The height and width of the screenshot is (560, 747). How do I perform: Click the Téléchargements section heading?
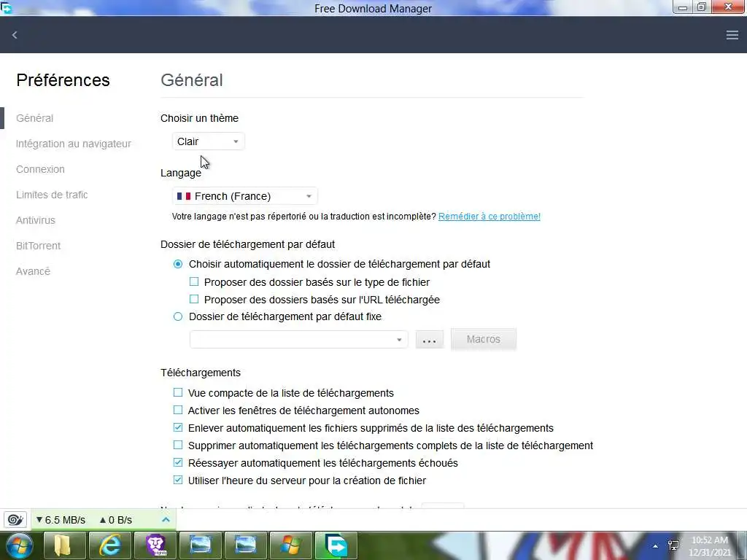click(x=201, y=373)
